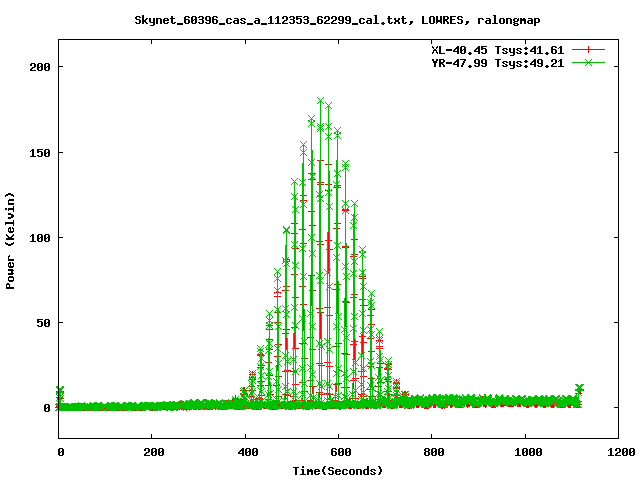Click the x-axis tick label 1000
This screenshot has width=640, height=480.
tap(528, 452)
